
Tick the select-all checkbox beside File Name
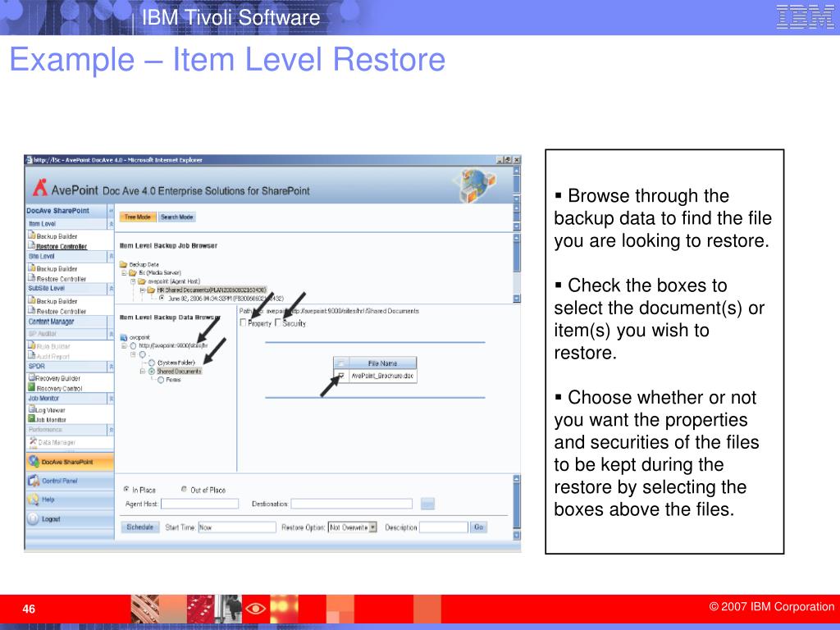pyautogui.click(x=341, y=363)
